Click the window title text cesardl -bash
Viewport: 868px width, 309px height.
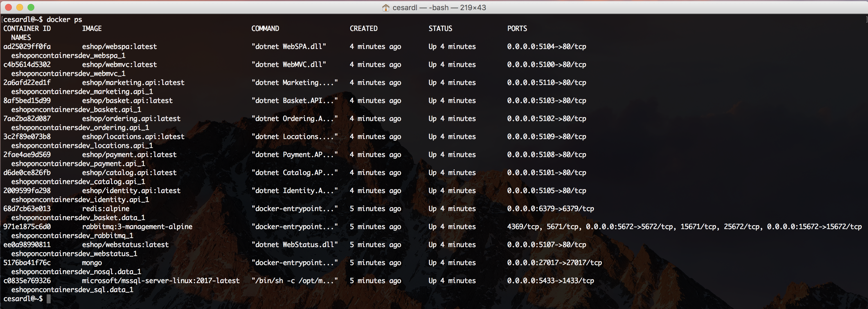tap(439, 7)
